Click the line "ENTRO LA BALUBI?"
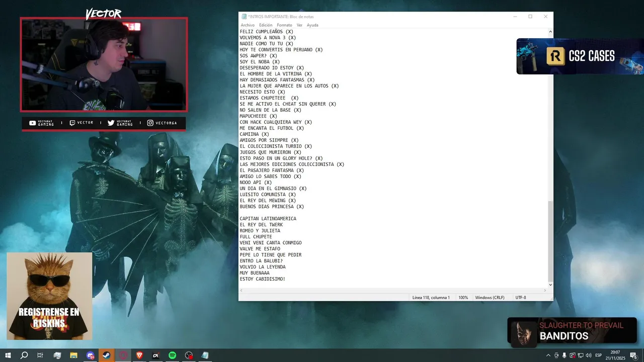Viewport: 644px width, 362px height. point(261,261)
